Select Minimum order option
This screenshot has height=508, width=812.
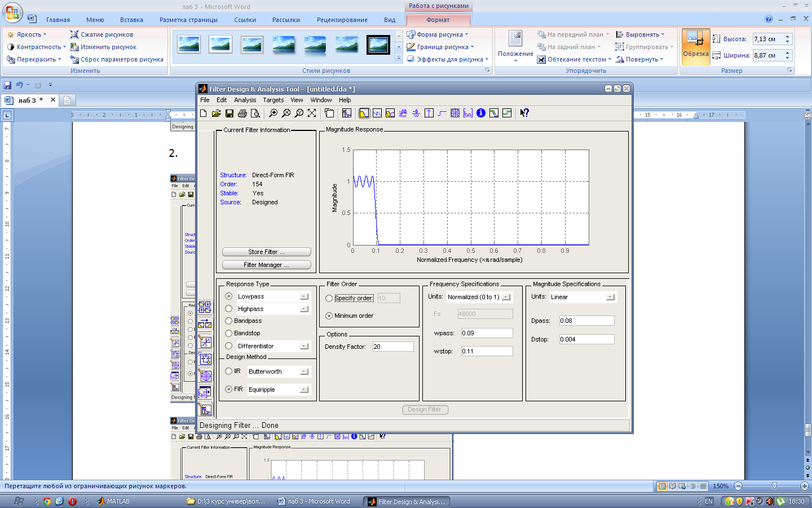click(x=329, y=316)
